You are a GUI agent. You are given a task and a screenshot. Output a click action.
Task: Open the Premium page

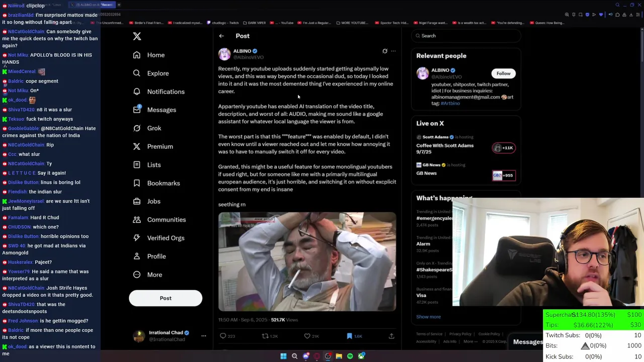click(152, 146)
